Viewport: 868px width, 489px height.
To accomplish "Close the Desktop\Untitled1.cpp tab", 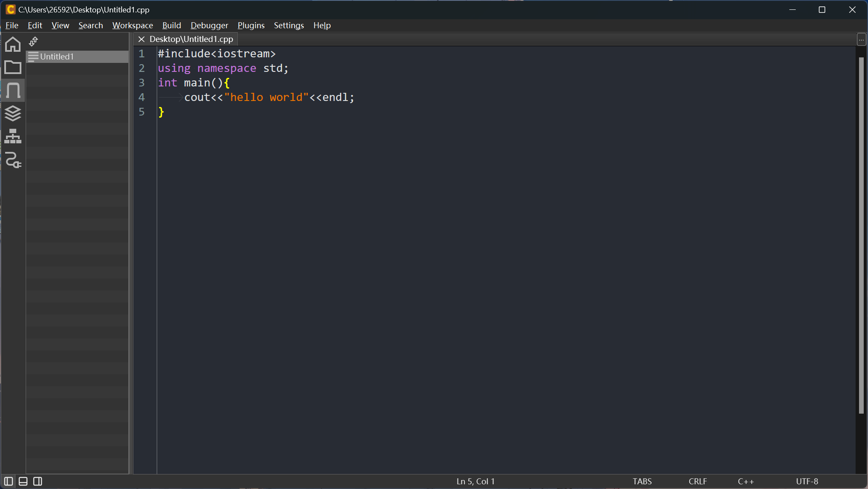I will (142, 39).
